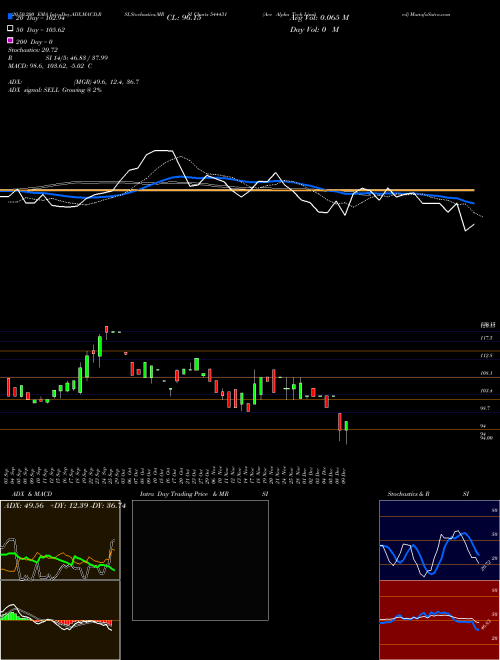Viewport: 500px width, 660px height.
Task: Click the 117.5 price axis label
Action: click(486, 338)
